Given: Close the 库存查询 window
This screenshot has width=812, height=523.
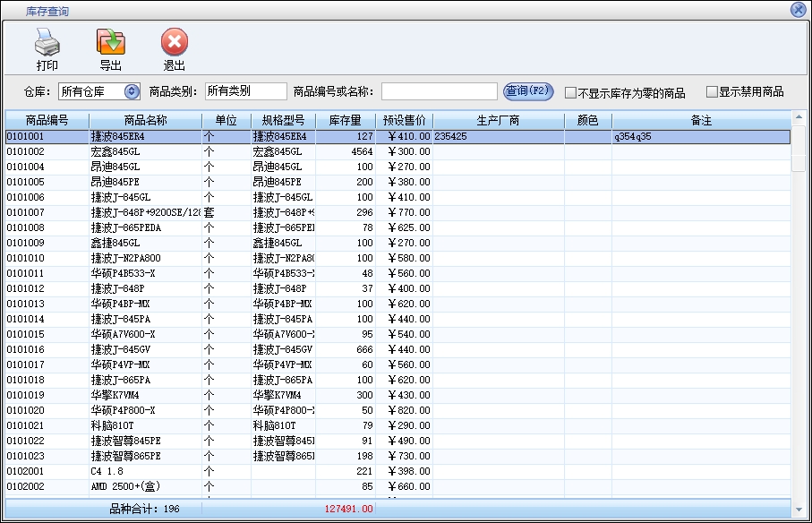Looking at the screenshot, I should (798, 10).
